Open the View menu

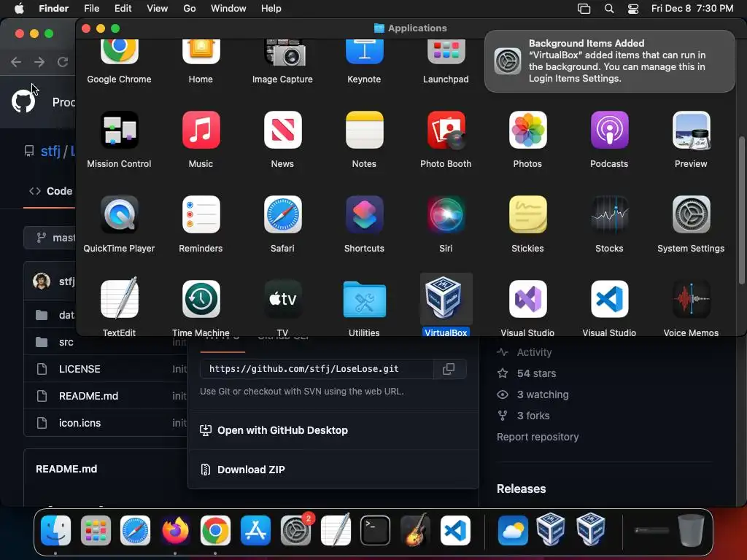pos(158,8)
